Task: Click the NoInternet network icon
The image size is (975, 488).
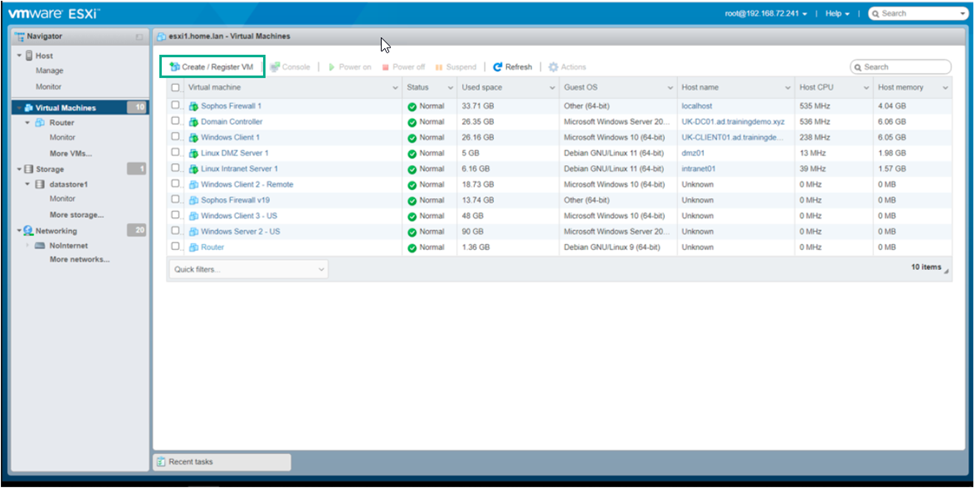Action: click(x=40, y=246)
